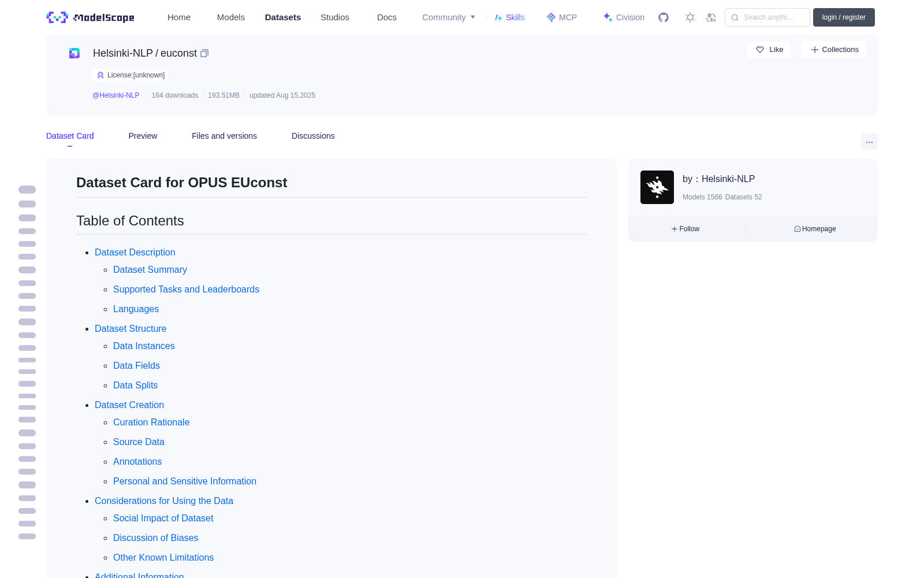924x578 pixels.
Task: Click the ModelScope logo
Action: [x=90, y=17]
